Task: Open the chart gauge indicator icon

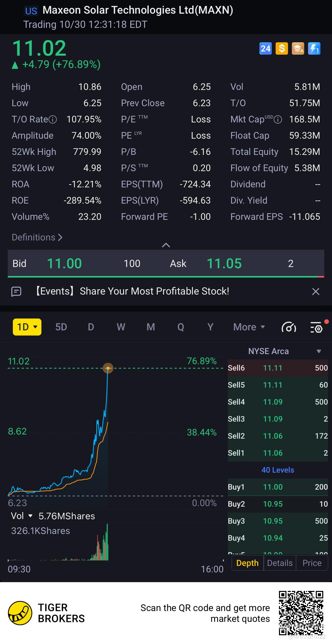Action: coord(289,327)
